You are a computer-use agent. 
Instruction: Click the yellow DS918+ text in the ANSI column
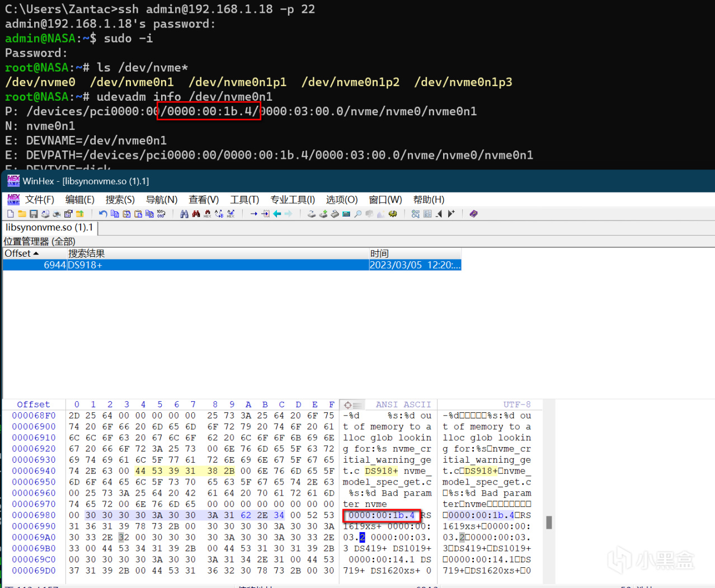coord(382,471)
